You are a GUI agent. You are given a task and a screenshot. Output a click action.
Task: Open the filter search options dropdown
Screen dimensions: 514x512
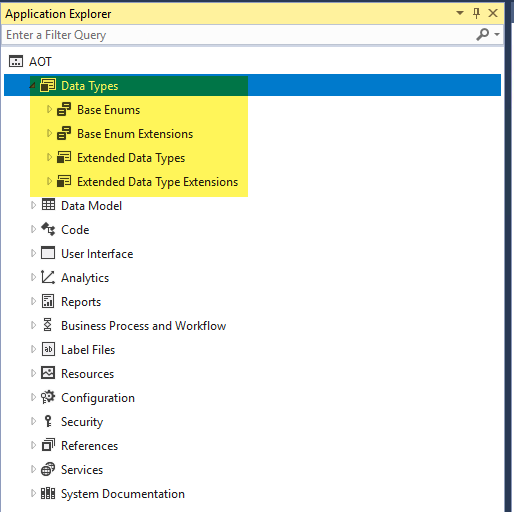click(497, 34)
